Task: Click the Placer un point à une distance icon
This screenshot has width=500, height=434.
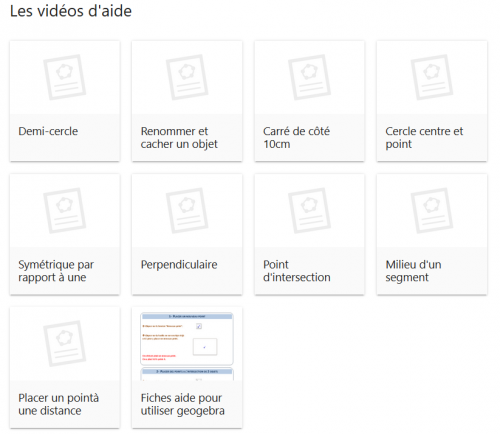Action: [x=65, y=344]
